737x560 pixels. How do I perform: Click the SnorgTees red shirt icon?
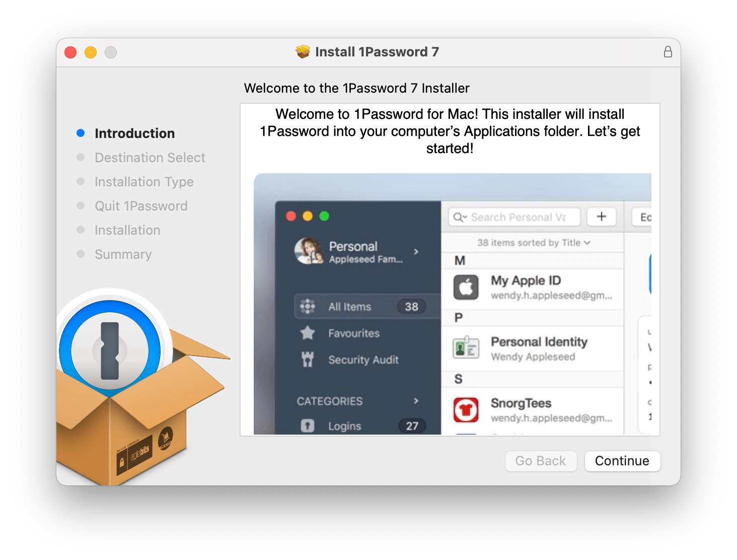click(466, 409)
